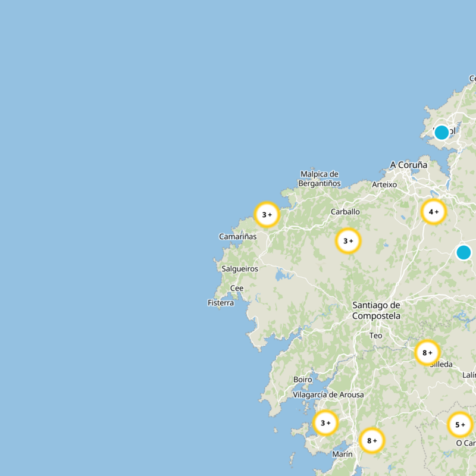The height and width of the screenshot is (476, 476).
Task: Select the blue marker at Ferrol
Action: 441,133
